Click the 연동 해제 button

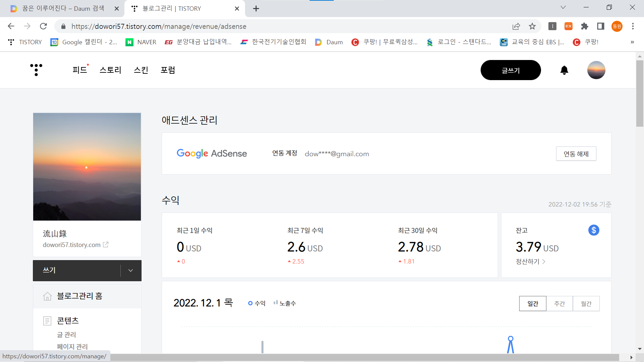pyautogui.click(x=576, y=154)
